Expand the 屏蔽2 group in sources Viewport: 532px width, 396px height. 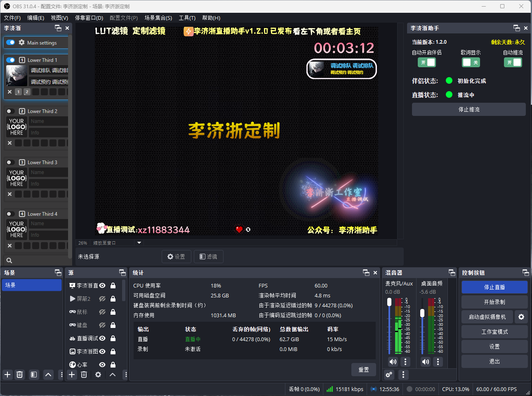[73, 299]
